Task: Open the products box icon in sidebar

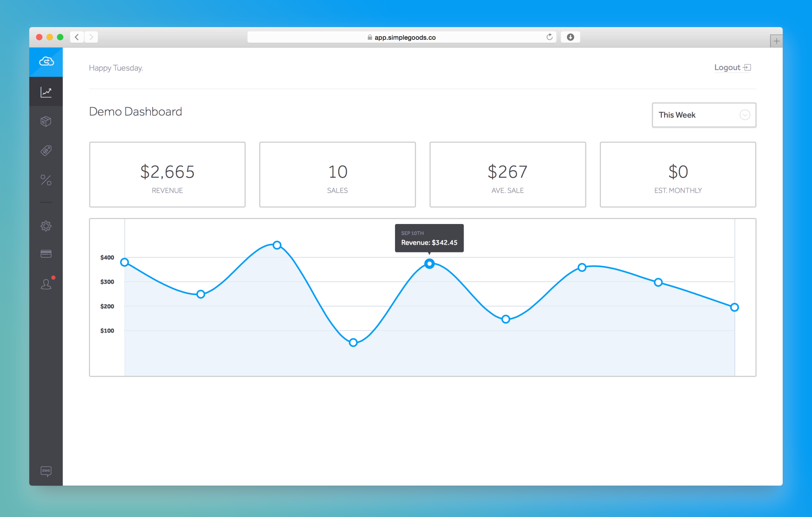Action: [46, 121]
